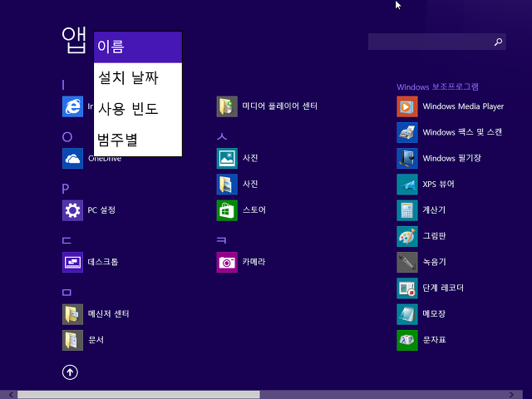
Task: Select the 이름 sort option
Action: click(x=138, y=47)
